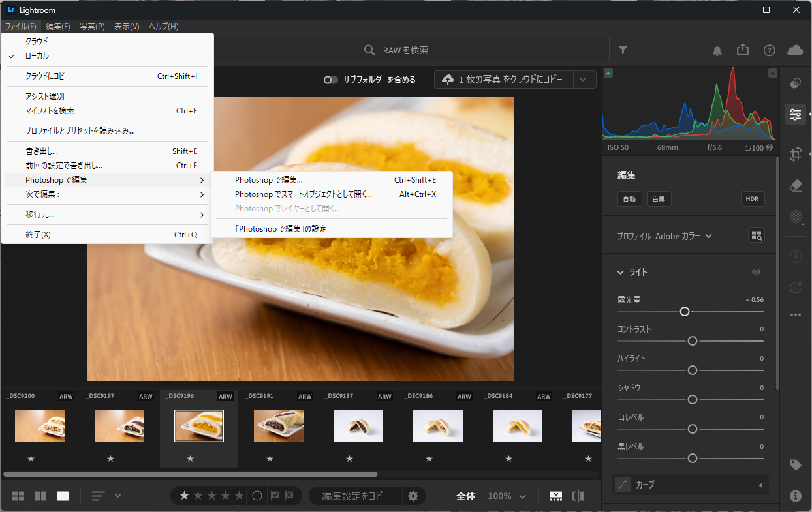Click 自動 auto adjust button
Image resolution: width=812 pixels, height=512 pixels.
[629, 200]
